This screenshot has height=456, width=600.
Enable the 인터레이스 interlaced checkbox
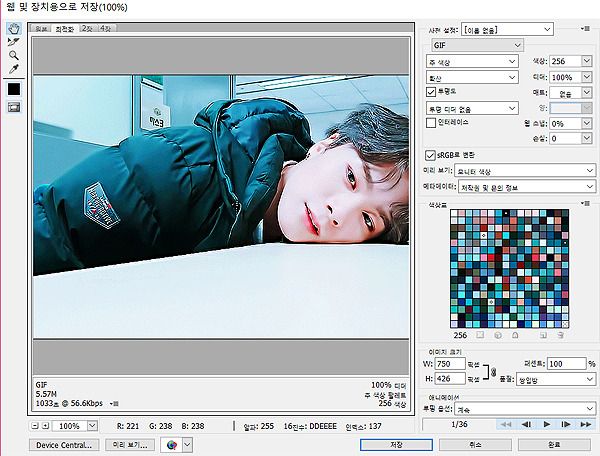click(x=431, y=122)
